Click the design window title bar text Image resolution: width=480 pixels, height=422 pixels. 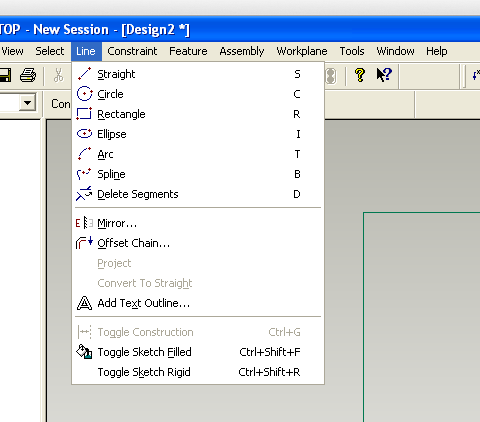pyautogui.click(x=95, y=30)
